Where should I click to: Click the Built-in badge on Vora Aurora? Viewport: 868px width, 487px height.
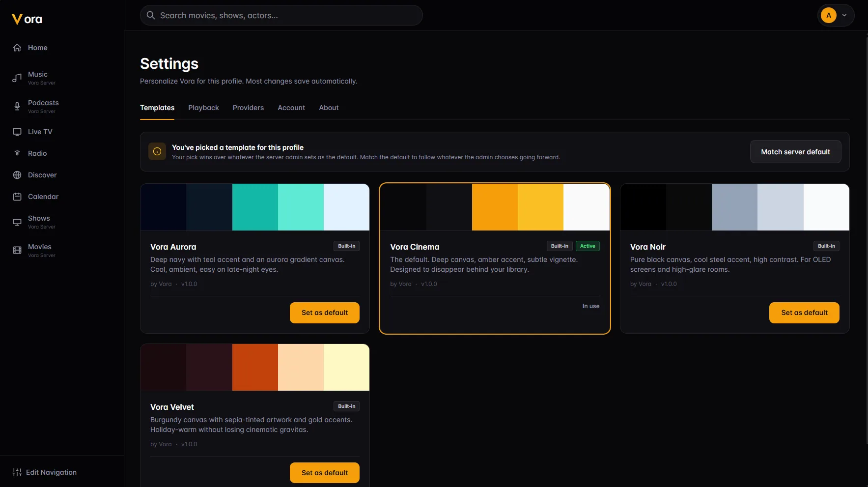[347, 246]
